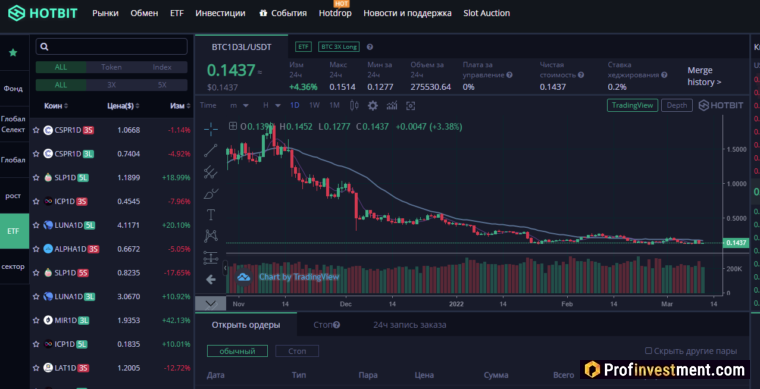The height and width of the screenshot is (389, 760).
Task: Sort list by price column
Action: click(123, 106)
